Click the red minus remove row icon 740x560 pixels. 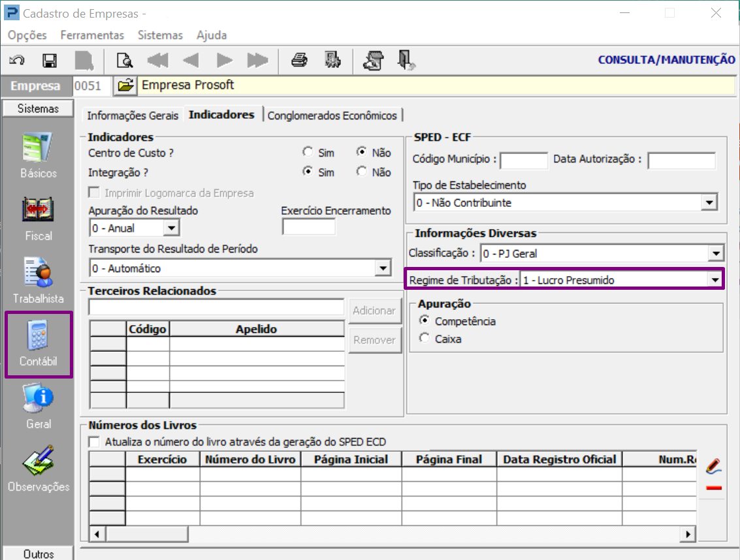click(713, 488)
